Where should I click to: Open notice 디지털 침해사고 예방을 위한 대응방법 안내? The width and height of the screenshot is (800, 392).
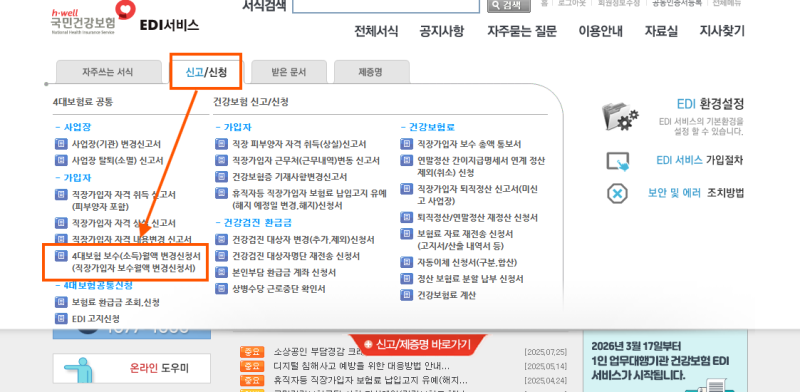coord(362,366)
